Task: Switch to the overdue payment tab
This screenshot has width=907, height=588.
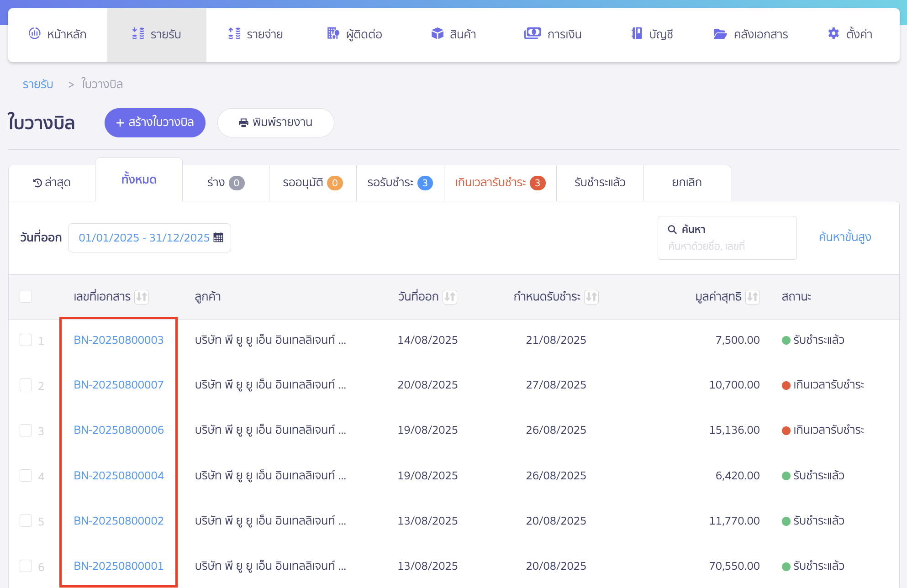Action: [x=500, y=183]
